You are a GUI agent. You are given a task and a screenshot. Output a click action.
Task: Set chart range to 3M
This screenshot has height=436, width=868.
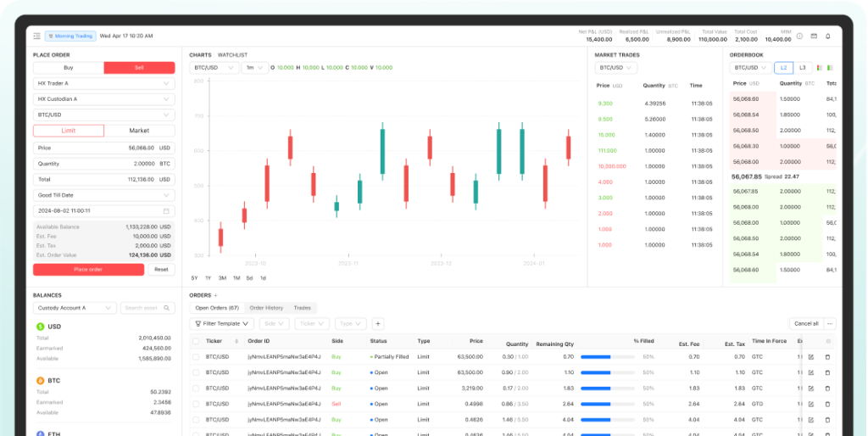[222, 278]
